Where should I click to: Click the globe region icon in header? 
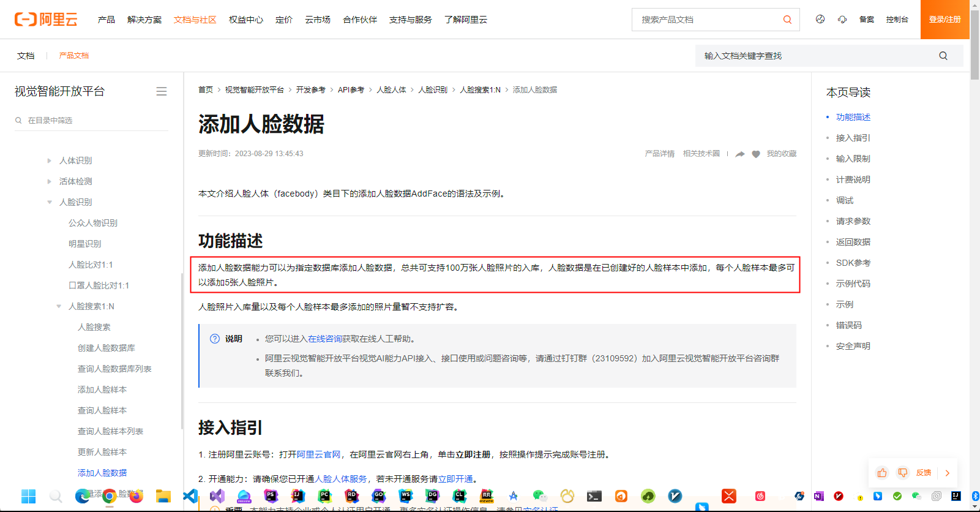pos(820,19)
